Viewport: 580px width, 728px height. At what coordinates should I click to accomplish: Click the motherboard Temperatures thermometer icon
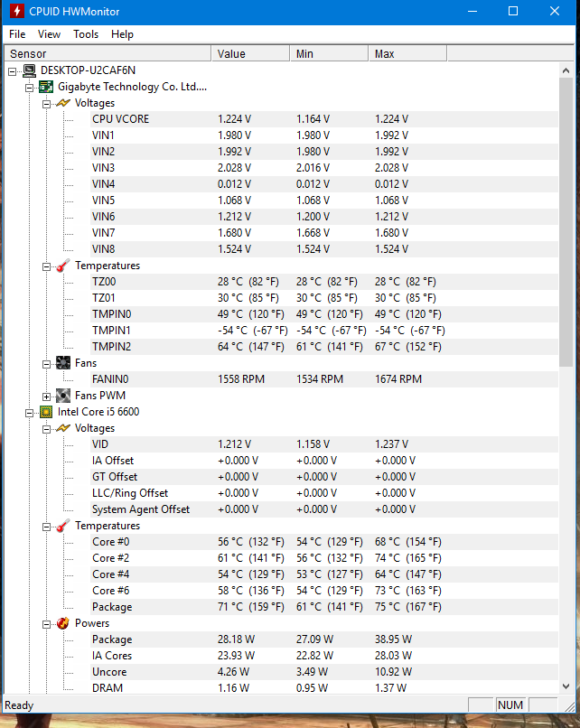click(x=63, y=266)
